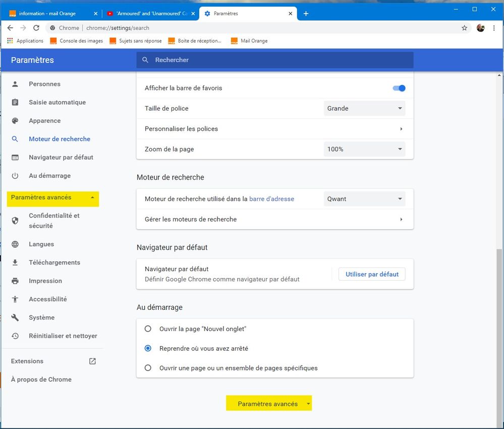Select Confidentialité et sécurité in sidebar

(54, 221)
